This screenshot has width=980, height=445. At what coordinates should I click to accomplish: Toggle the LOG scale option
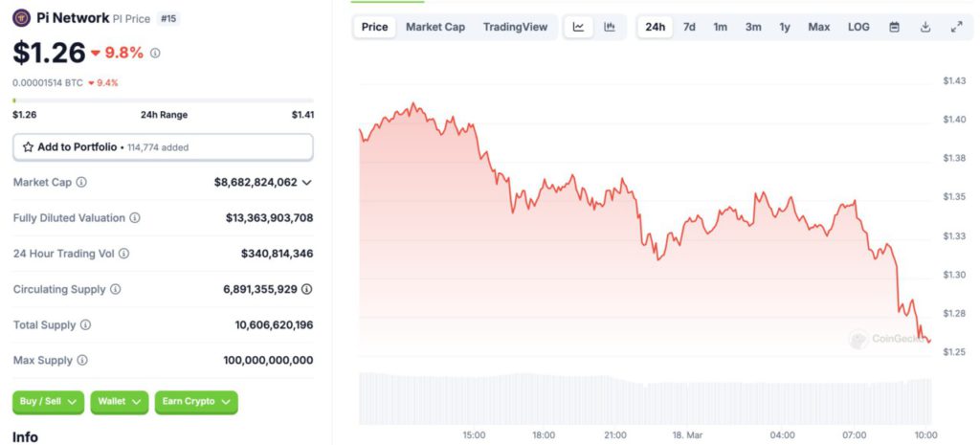tap(858, 27)
